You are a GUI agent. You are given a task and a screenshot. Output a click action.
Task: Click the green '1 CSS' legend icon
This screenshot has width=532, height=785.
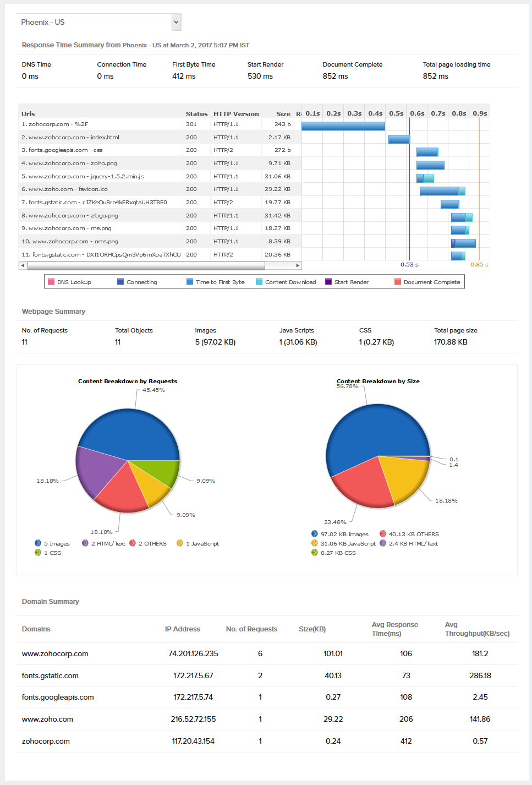(x=38, y=553)
